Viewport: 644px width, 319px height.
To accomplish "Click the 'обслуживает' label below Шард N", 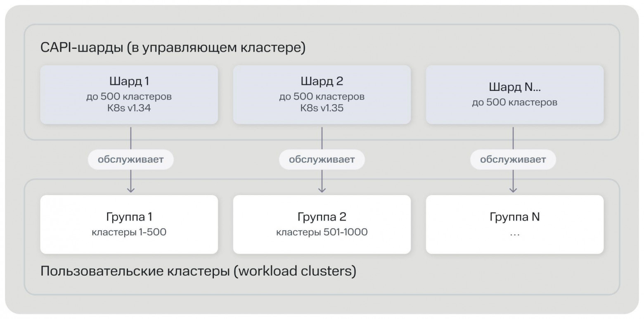I will click(513, 159).
